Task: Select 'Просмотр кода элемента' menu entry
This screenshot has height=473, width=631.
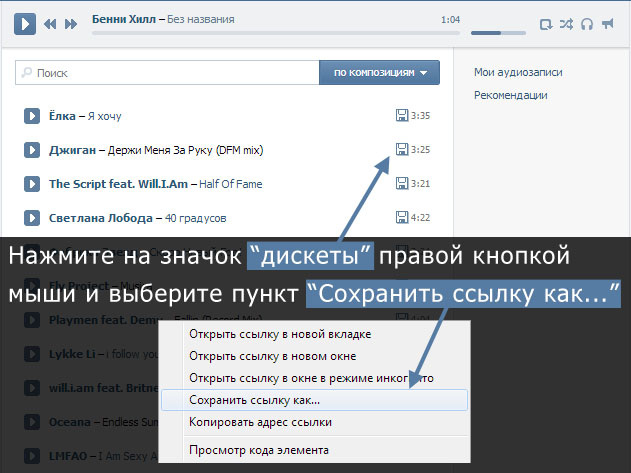Action: click(258, 450)
